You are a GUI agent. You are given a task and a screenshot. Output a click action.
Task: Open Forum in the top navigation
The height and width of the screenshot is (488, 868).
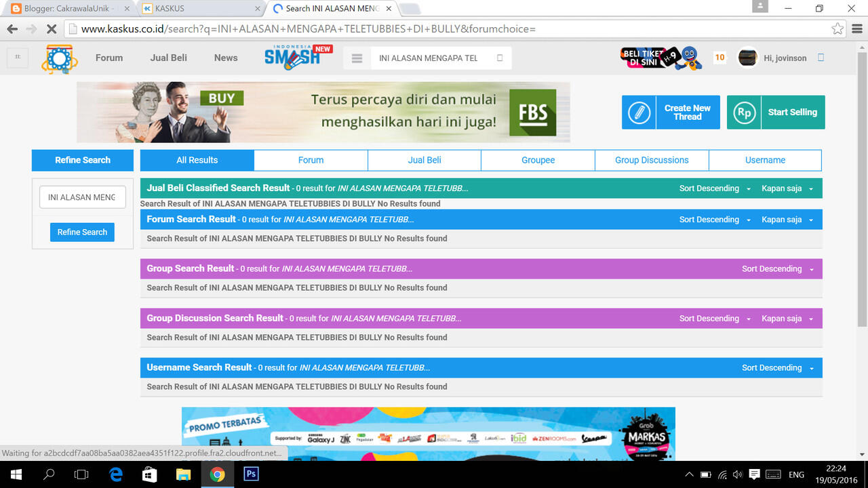[x=109, y=58]
